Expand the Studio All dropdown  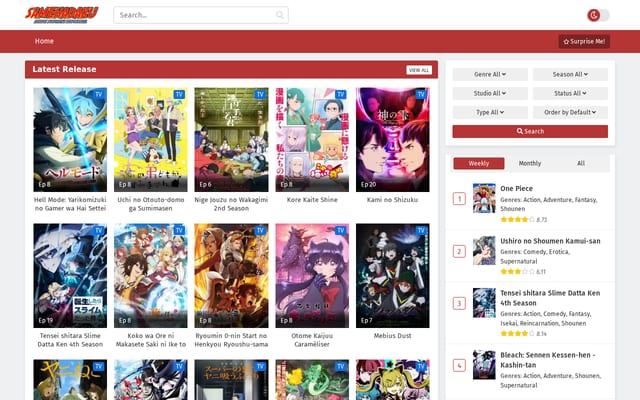click(490, 93)
